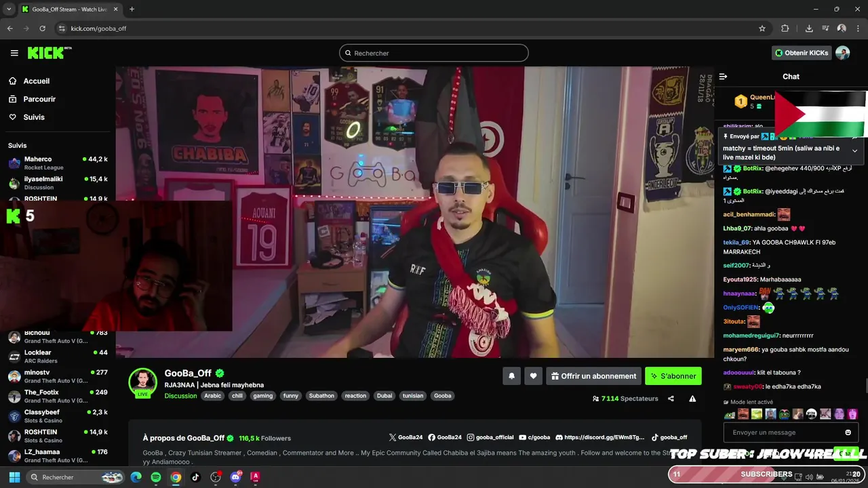This screenshot has height=488, width=868.
Task: Reload the page in Chrome
Action: [x=42, y=28]
